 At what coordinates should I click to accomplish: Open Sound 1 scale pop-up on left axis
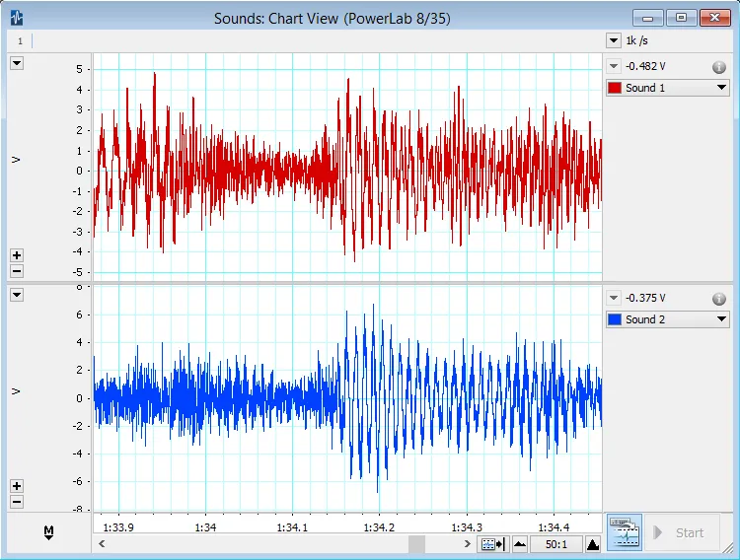tap(17, 63)
